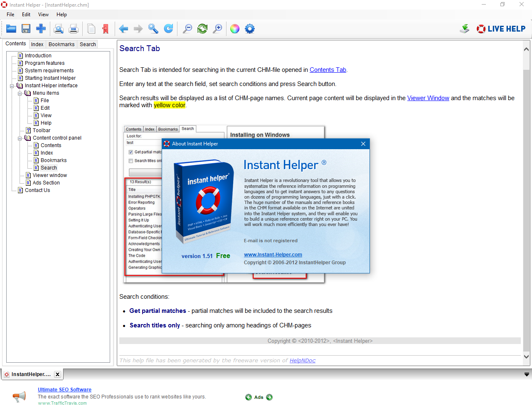This screenshot has width=532, height=413.
Task: Click the save floppy disk icon
Action: (26, 29)
